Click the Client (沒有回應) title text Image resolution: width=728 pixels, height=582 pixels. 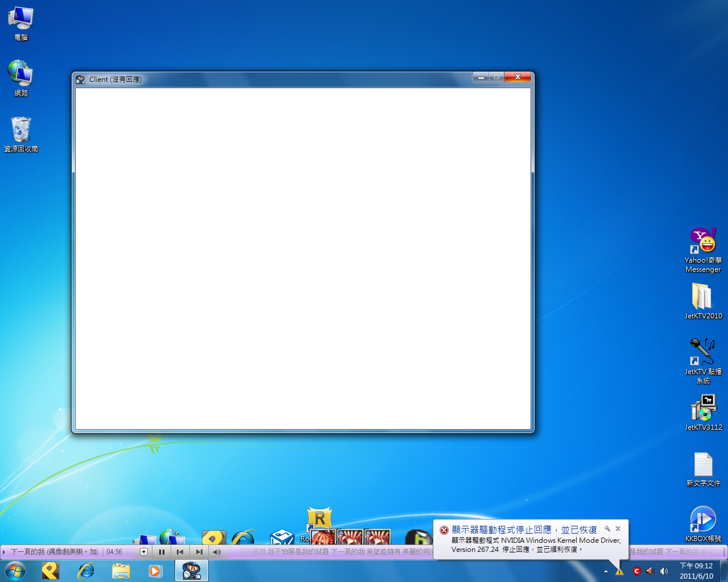click(x=115, y=80)
